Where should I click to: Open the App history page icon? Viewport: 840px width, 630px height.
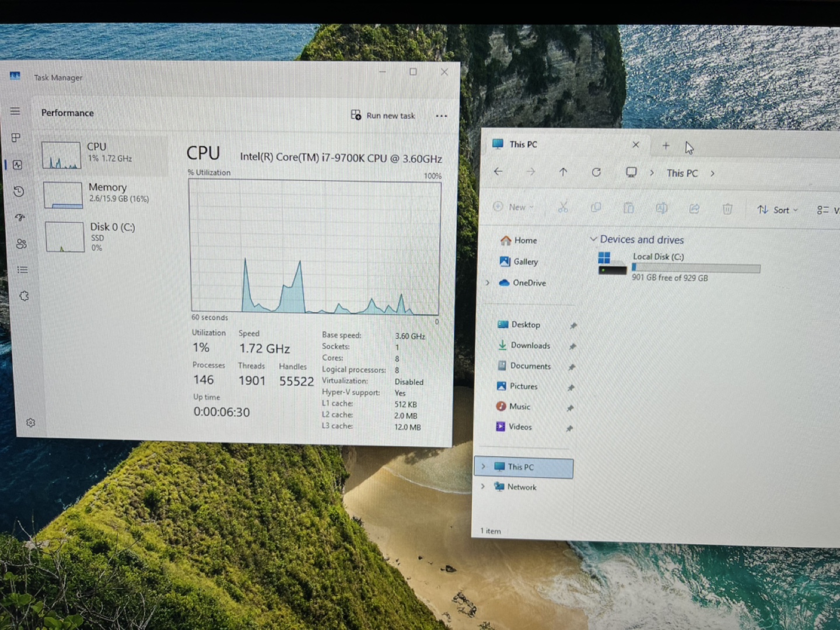[19, 191]
